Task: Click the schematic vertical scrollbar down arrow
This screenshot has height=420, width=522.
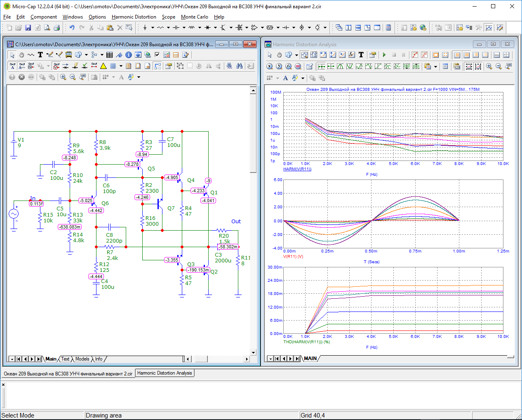Action: pyautogui.click(x=253, y=352)
